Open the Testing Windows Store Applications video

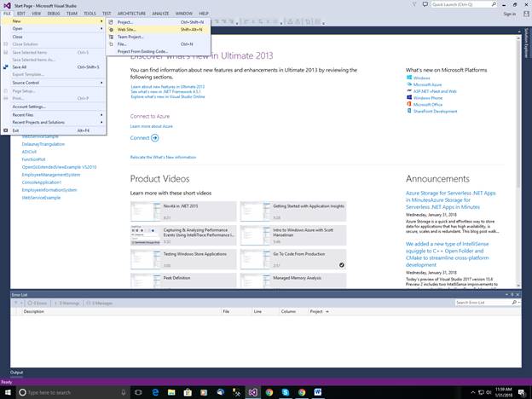[x=183, y=259]
